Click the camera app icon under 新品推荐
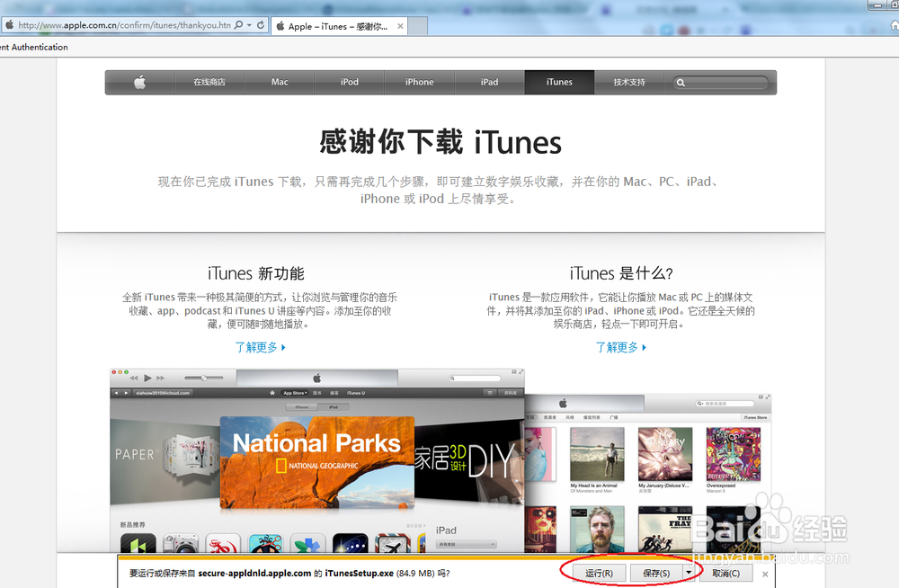 180,544
